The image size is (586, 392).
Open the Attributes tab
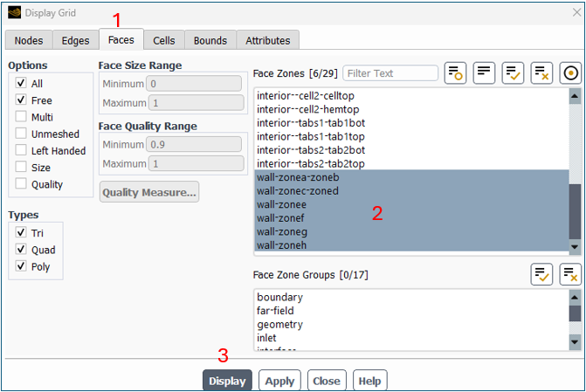267,40
